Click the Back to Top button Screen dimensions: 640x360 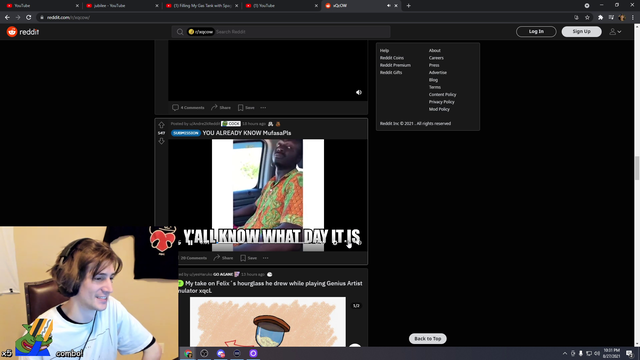pyautogui.click(x=428, y=338)
